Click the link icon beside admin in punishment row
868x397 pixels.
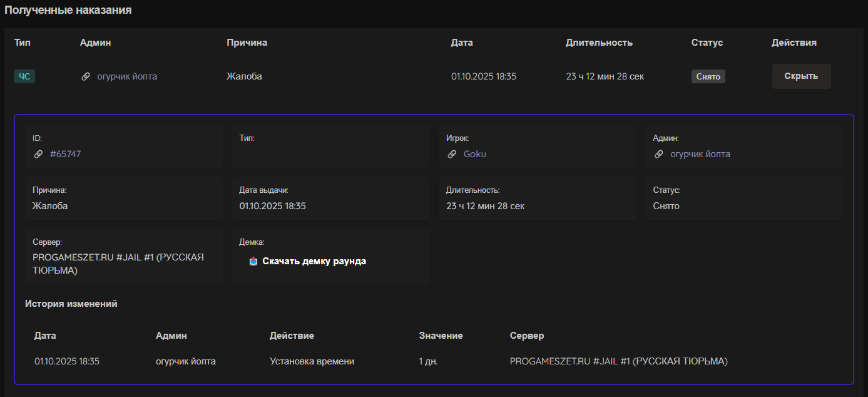click(86, 76)
